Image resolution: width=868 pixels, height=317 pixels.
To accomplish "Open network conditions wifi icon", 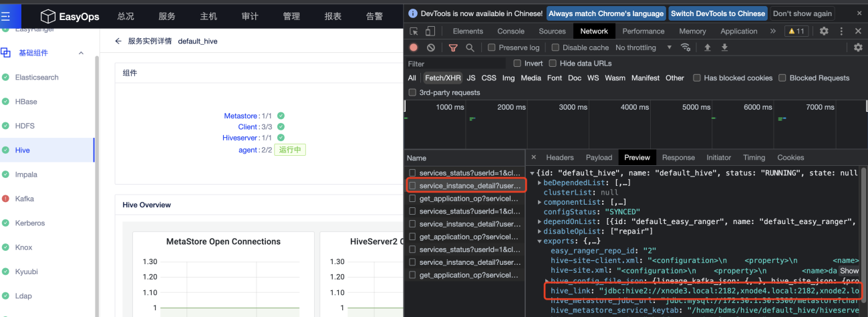I will tap(685, 47).
